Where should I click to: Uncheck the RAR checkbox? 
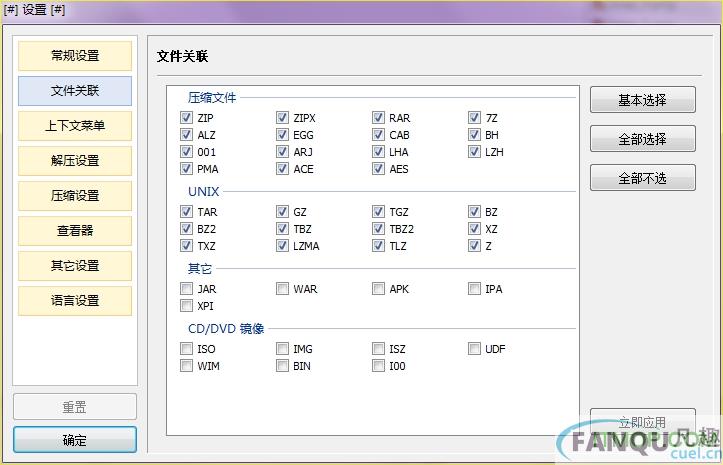coord(379,118)
